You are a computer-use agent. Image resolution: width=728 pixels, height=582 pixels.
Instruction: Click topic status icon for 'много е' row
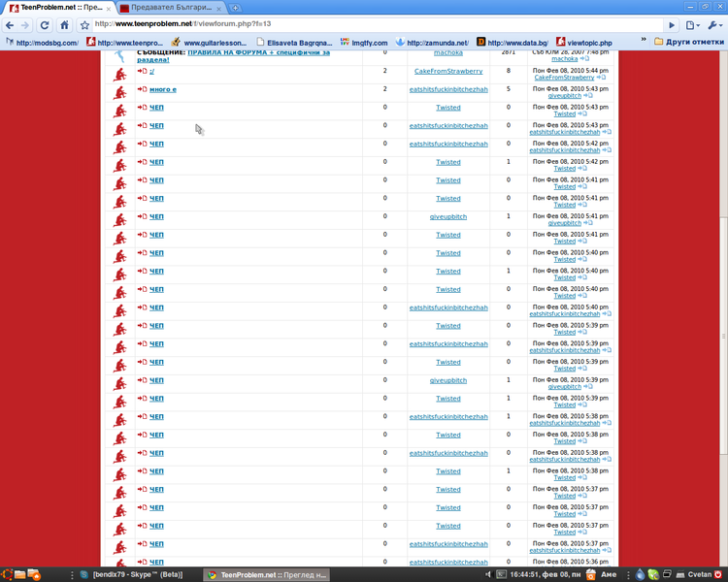click(120, 93)
